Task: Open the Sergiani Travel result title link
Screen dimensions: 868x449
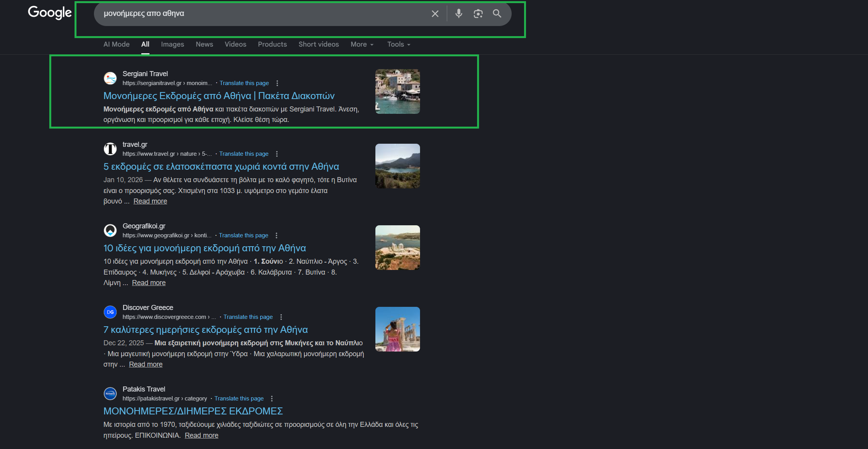Action: tap(219, 96)
